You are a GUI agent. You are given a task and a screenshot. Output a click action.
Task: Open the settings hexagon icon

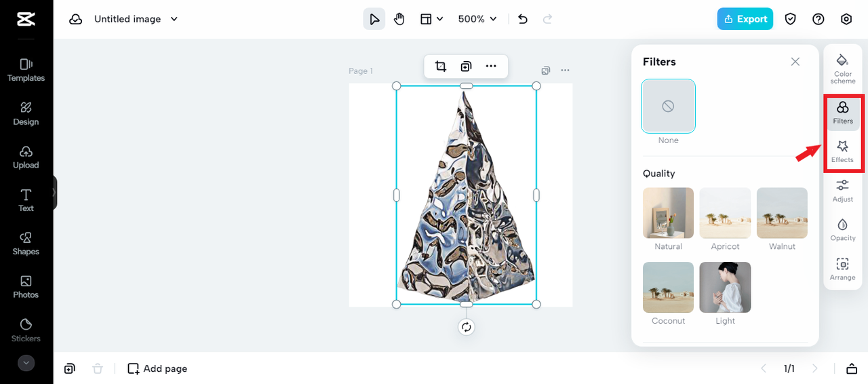tap(846, 19)
